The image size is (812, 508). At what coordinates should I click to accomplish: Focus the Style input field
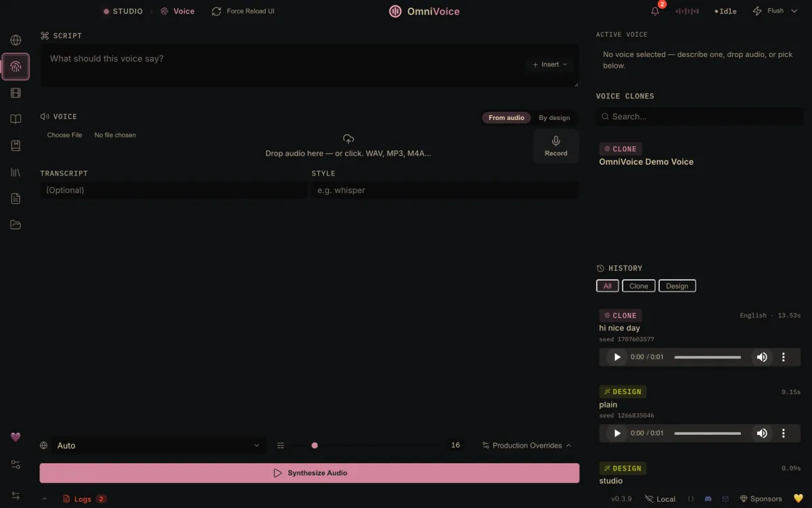(x=445, y=190)
